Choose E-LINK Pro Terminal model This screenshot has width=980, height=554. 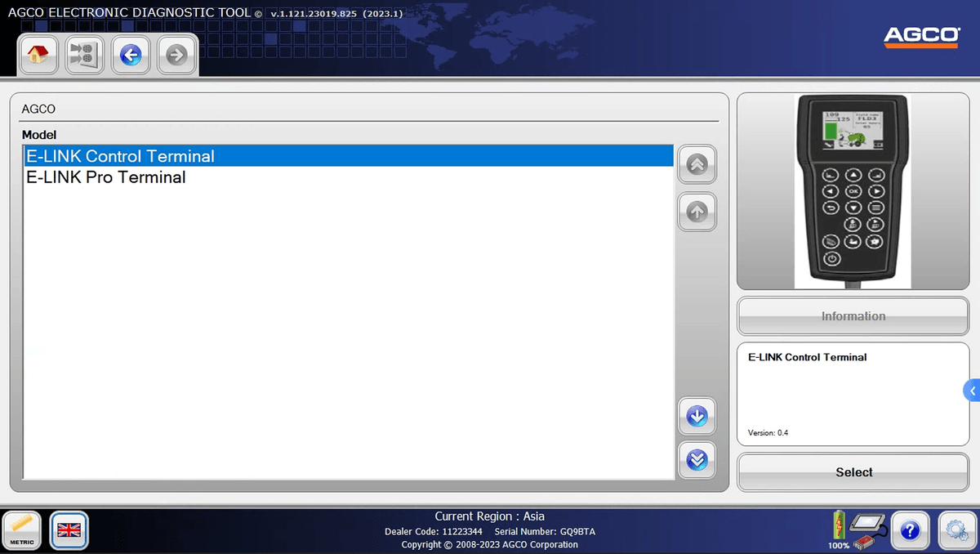coord(106,177)
